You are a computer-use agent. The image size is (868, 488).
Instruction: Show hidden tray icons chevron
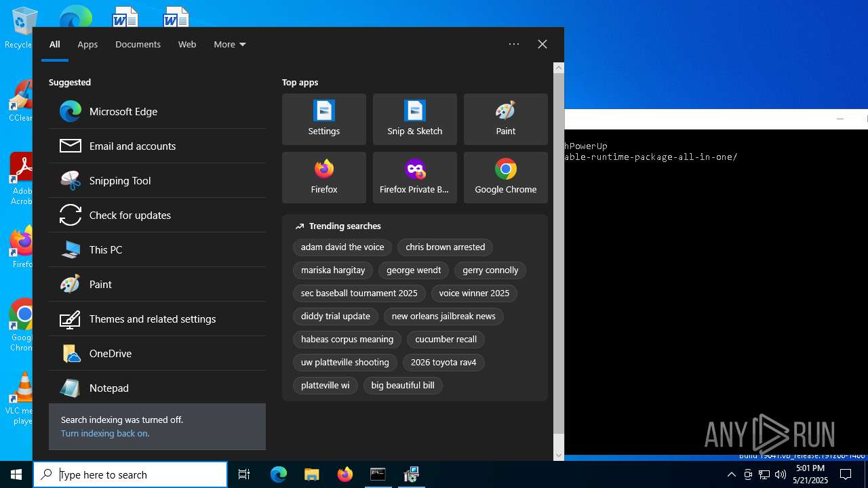coord(731,474)
